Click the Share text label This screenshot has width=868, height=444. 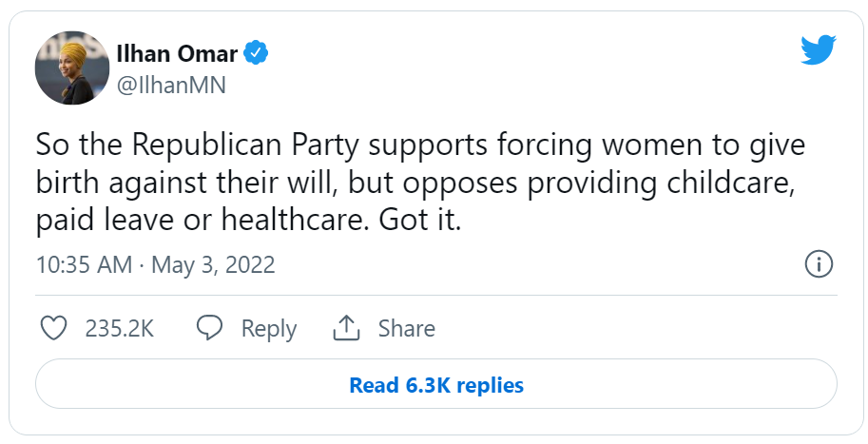click(x=406, y=328)
